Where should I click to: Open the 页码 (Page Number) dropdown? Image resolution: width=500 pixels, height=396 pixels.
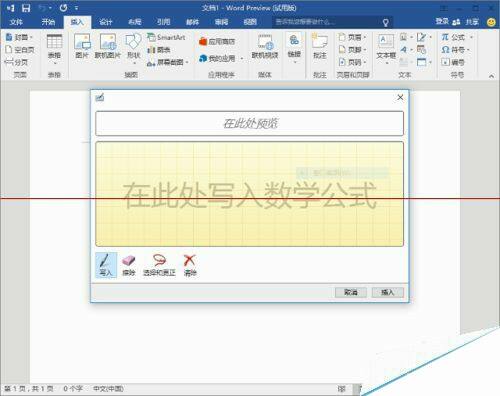(x=352, y=62)
